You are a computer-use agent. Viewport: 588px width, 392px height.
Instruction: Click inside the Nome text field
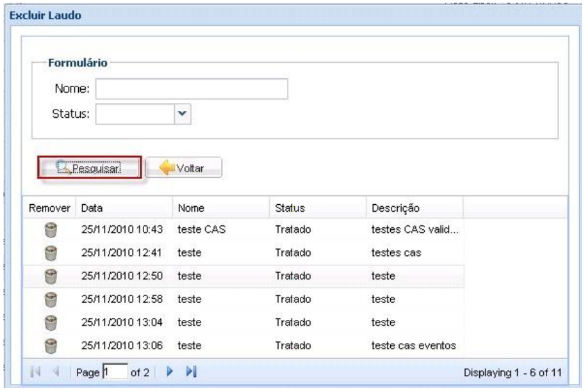pyautogui.click(x=192, y=89)
